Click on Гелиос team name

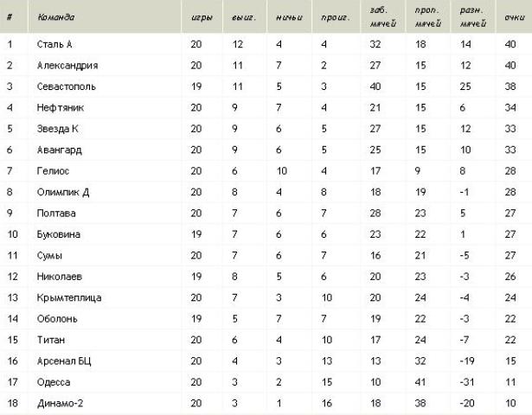(x=53, y=171)
